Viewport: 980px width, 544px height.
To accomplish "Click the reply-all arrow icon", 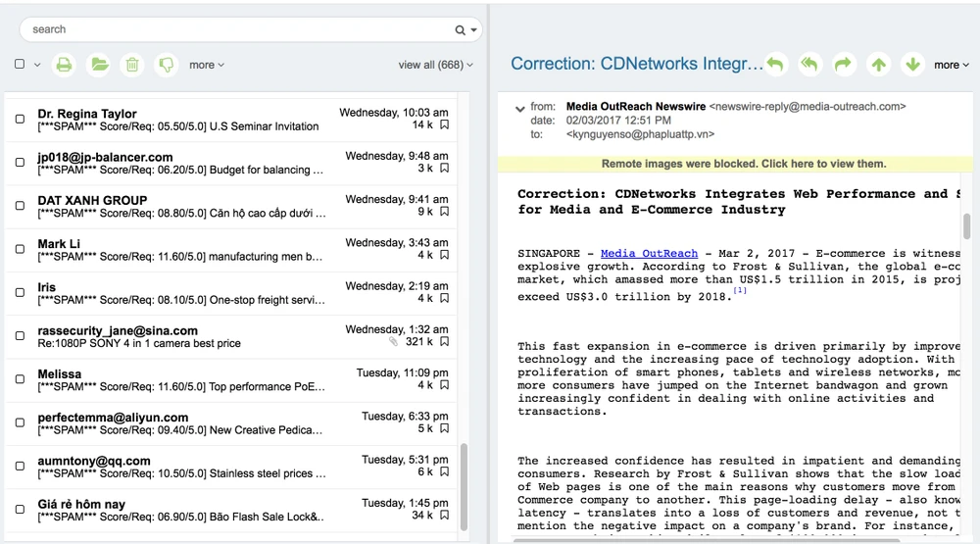I will 808,65.
